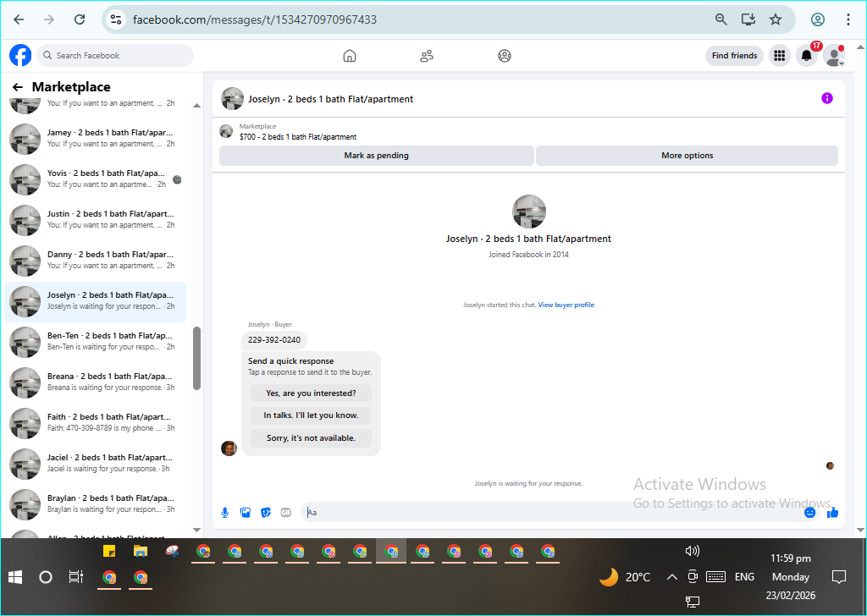Open Breana conversation
This screenshot has height=616, width=867.
pos(96,382)
